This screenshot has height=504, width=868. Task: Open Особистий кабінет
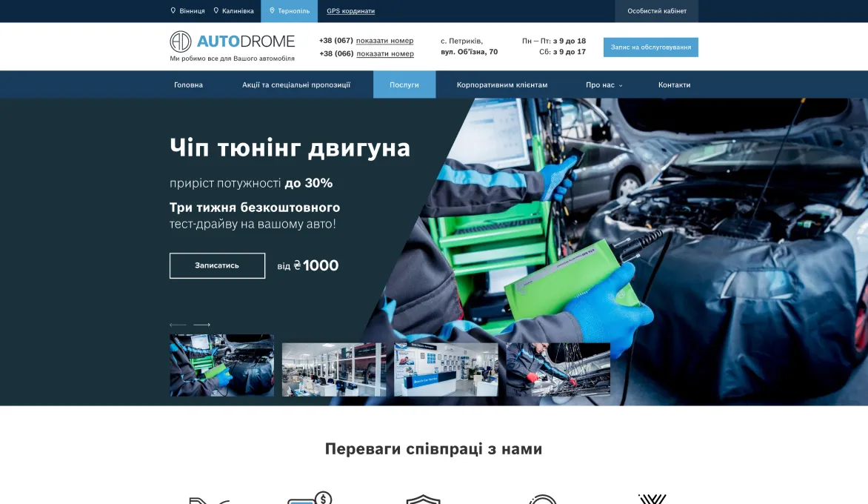pyautogui.click(x=656, y=11)
